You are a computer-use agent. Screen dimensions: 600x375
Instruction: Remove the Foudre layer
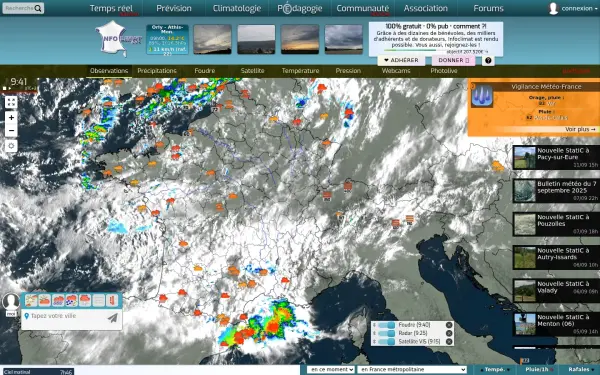point(449,325)
